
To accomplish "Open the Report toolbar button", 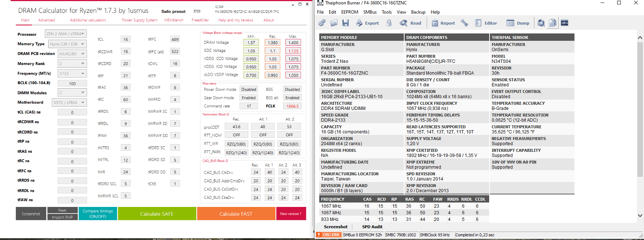I will click(443, 23).
